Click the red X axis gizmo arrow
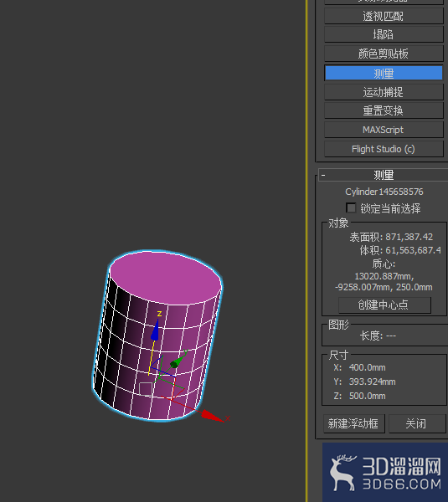The height and width of the screenshot is (502, 448). (212, 416)
